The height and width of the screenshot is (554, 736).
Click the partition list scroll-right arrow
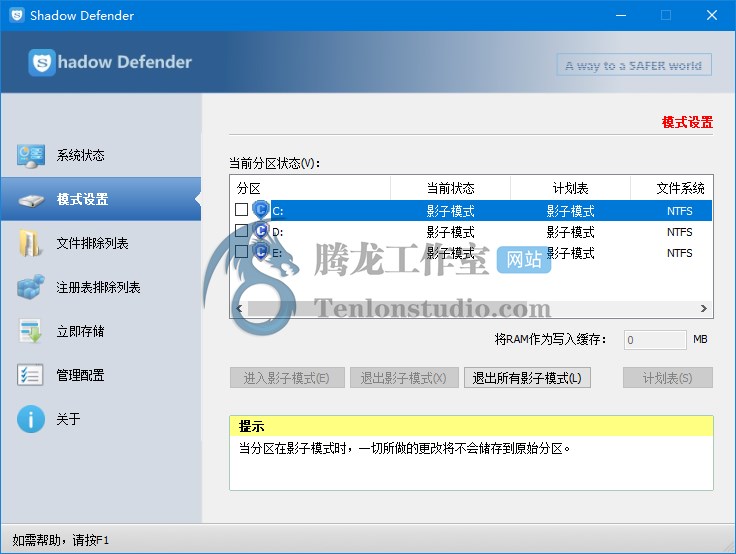tap(704, 308)
